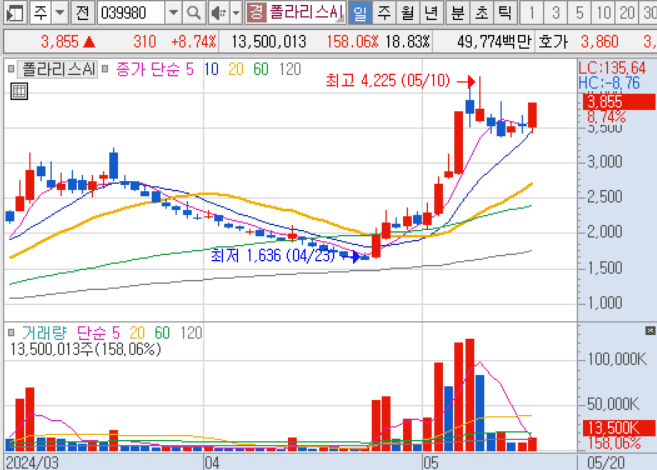This screenshot has width=657, height=470.
Task: Select the 초 second chart period
Action: [x=482, y=13]
